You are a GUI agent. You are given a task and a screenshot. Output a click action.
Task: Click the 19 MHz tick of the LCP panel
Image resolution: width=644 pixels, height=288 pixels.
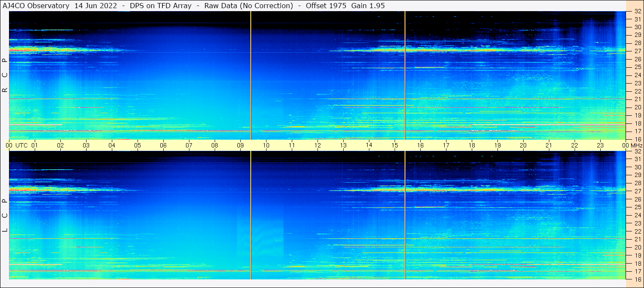point(637,255)
